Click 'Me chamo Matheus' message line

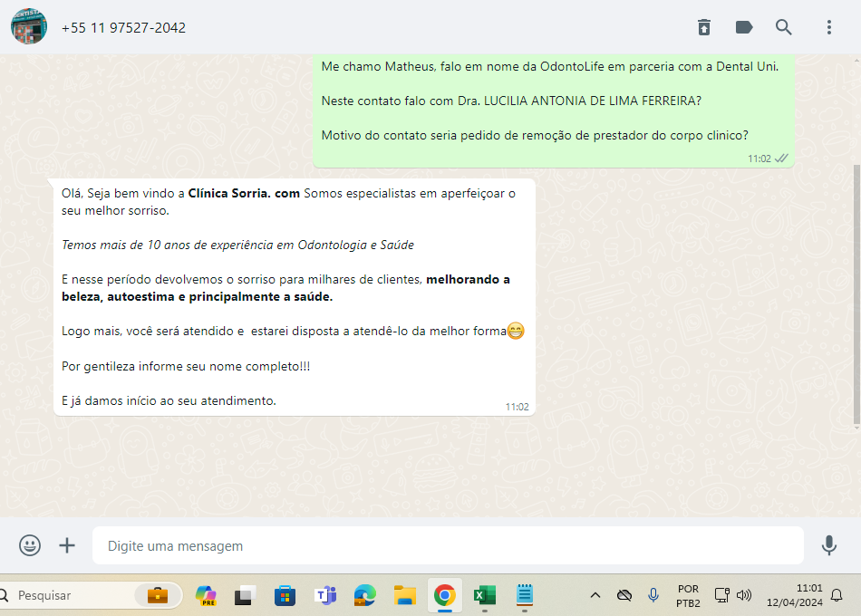(549, 66)
